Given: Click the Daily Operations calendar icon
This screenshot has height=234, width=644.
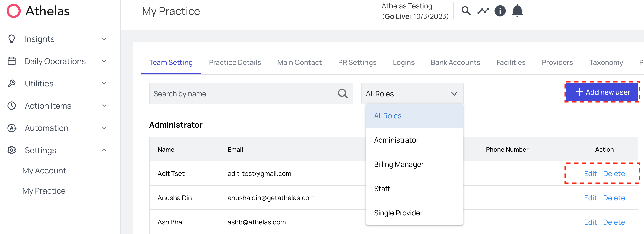Looking at the screenshot, I should pyautogui.click(x=12, y=61).
